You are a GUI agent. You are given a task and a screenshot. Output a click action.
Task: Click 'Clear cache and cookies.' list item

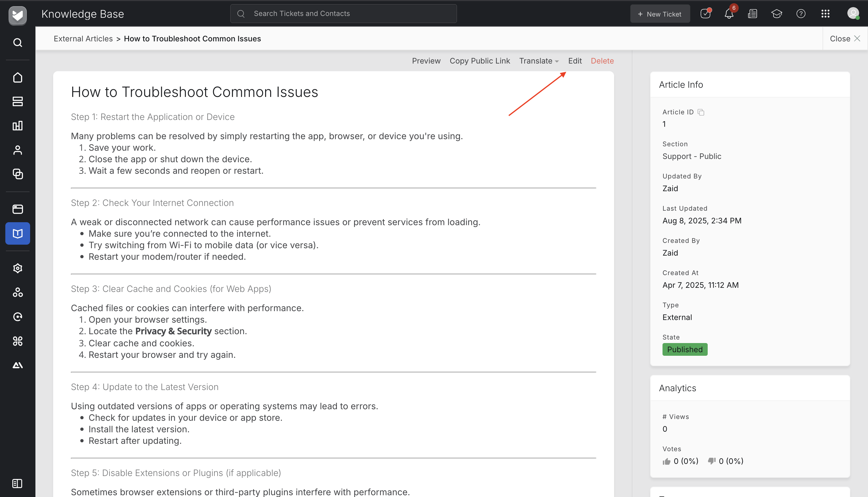[141, 343]
